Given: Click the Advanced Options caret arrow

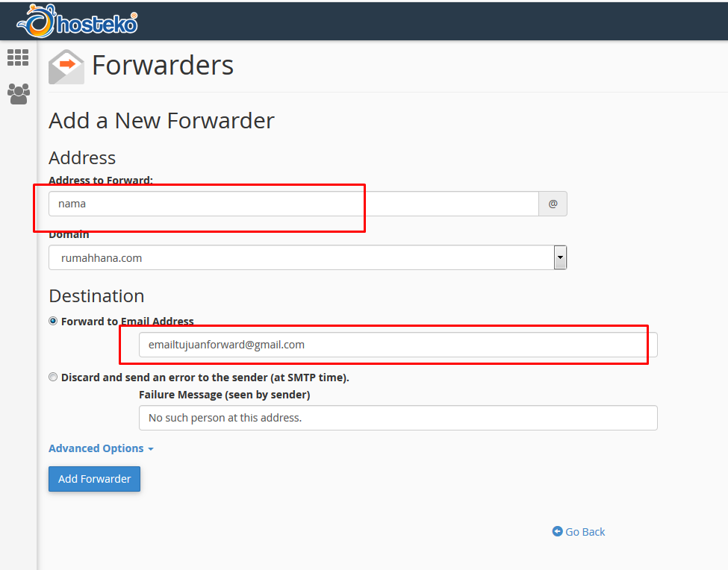Looking at the screenshot, I should [150, 449].
